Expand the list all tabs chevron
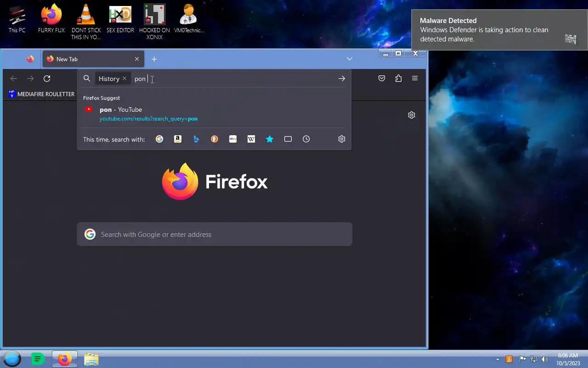The width and height of the screenshot is (588, 368). (x=350, y=59)
